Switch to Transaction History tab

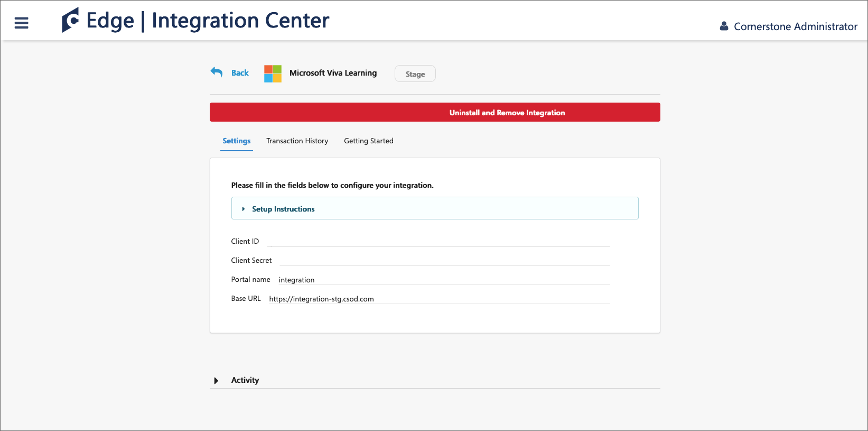point(297,141)
